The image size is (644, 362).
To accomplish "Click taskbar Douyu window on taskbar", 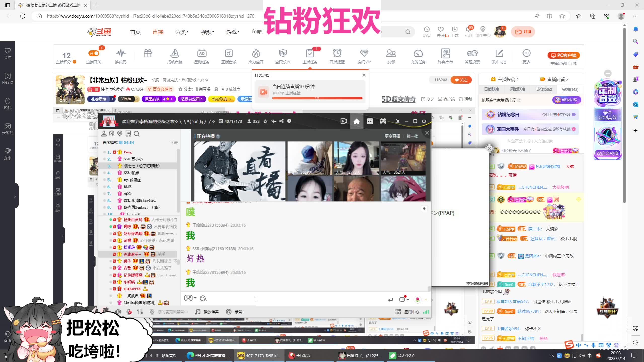I will 261,356.
